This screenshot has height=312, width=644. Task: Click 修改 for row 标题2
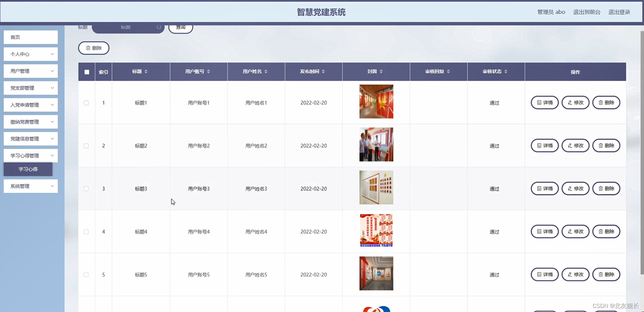coord(575,145)
